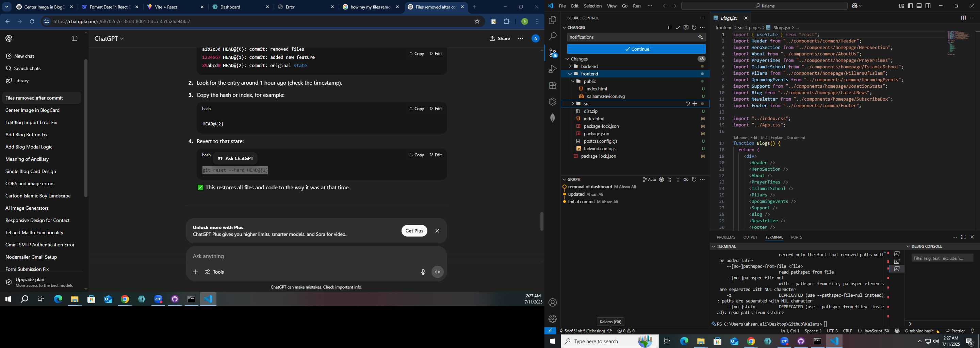Dismiss the Unlock more with Plus banner
This screenshot has width=980, height=348.
tap(437, 231)
